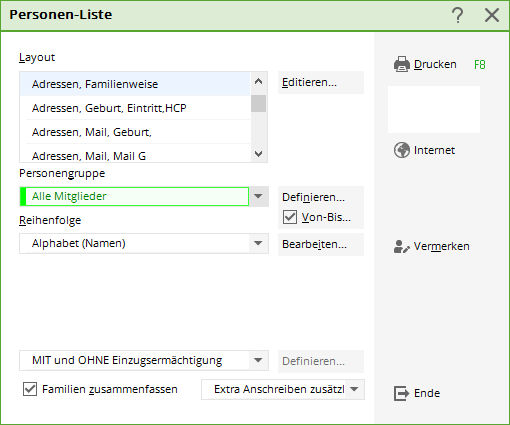Open the Extra Anschreiben dropdown

pos(355,389)
